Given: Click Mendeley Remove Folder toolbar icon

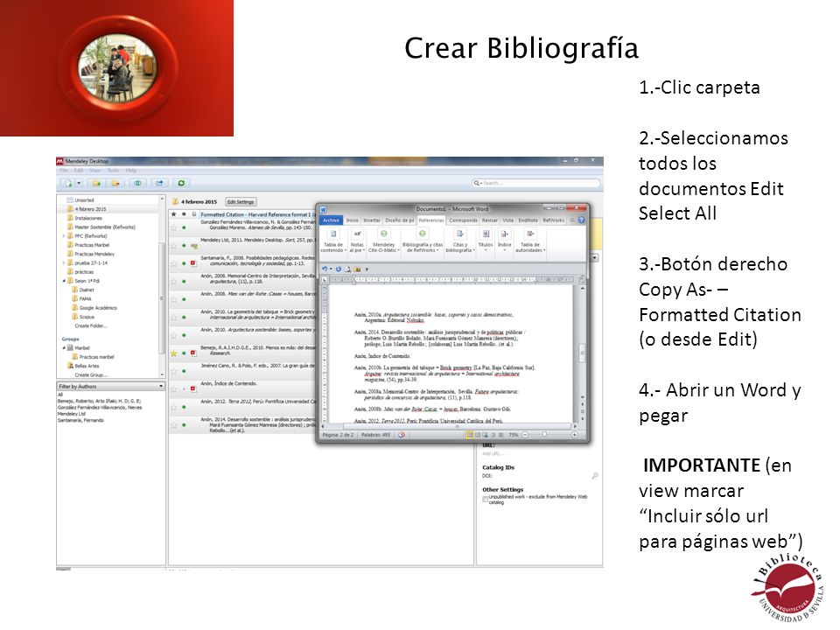Looking at the screenshot, I should [115, 183].
